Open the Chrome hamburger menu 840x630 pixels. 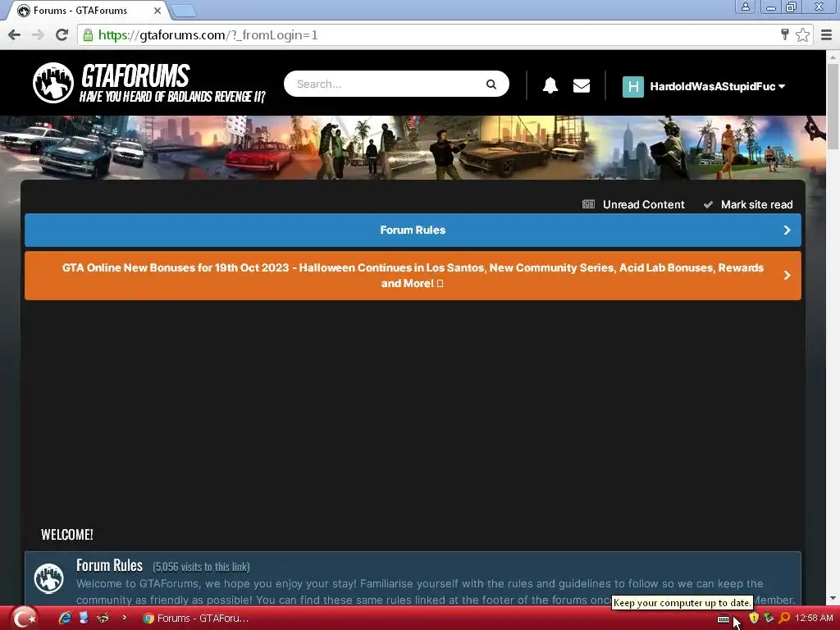[x=826, y=34]
